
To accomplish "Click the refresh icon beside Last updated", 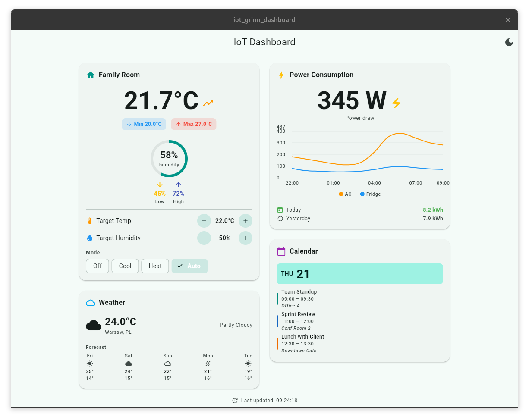I will pyautogui.click(x=235, y=401).
